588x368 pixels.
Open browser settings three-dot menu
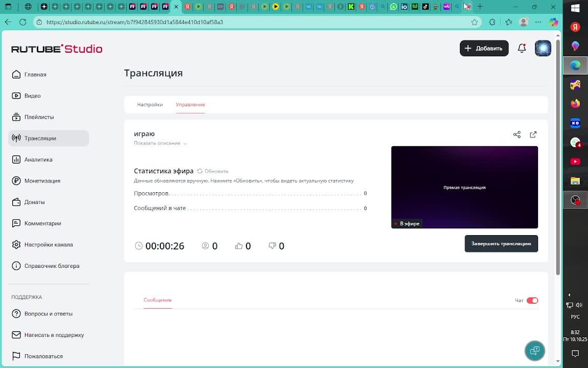[x=538, y=22]
